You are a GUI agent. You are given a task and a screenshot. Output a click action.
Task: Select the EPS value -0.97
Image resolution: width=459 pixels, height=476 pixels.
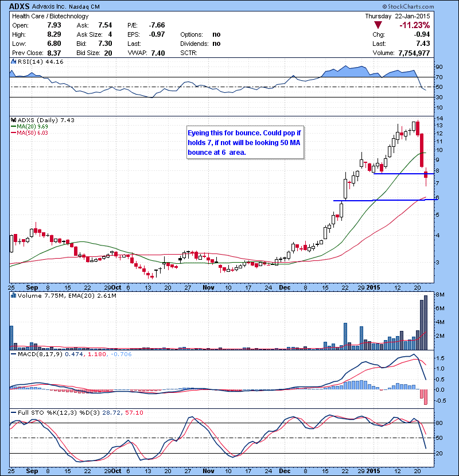(157, 34)
